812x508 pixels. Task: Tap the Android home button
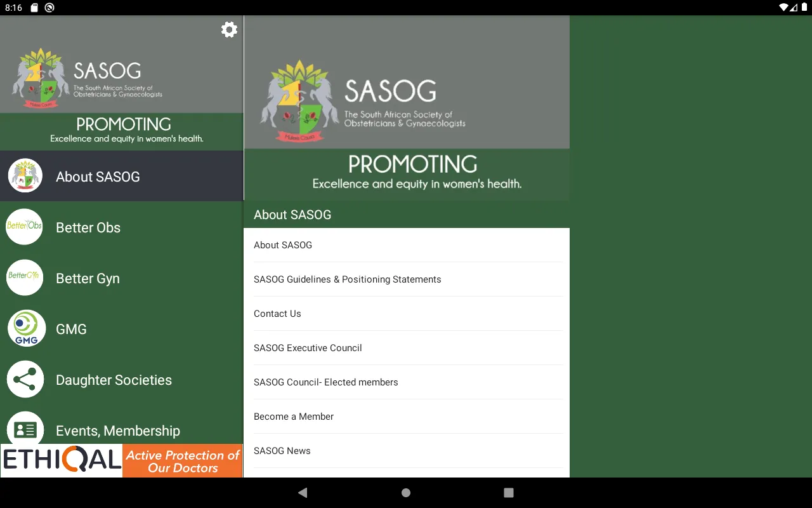point(406,493)
